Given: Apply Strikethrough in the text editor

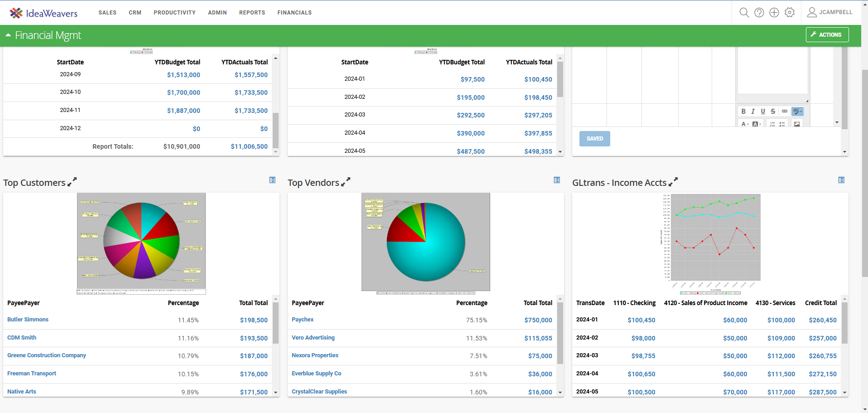Looking at the screenshot, I should coord(773,111).
